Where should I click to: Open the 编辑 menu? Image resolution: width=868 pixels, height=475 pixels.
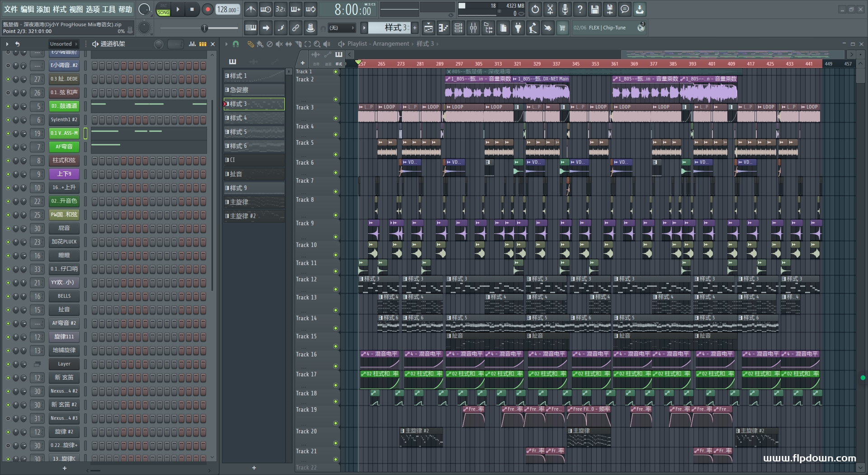point(27,9)
